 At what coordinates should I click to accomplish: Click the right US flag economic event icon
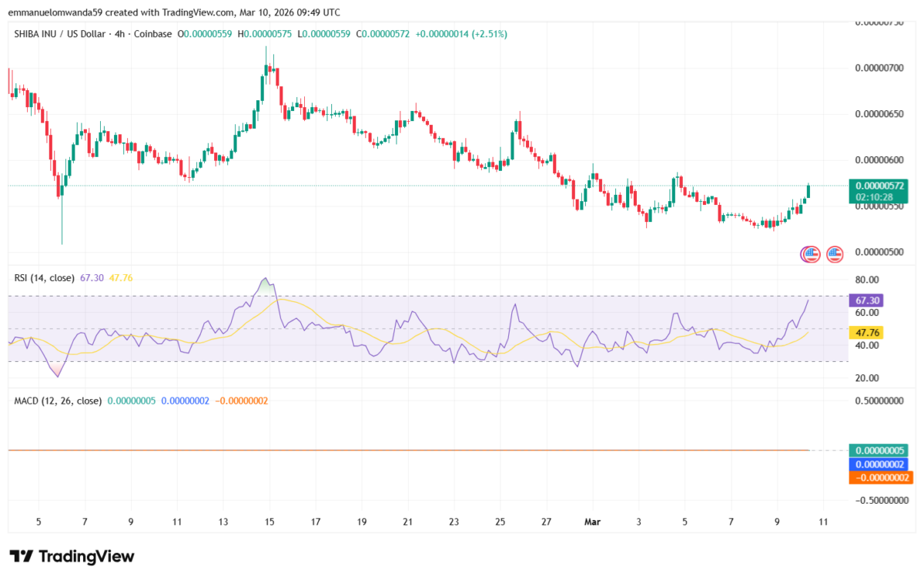coord(835,254)
